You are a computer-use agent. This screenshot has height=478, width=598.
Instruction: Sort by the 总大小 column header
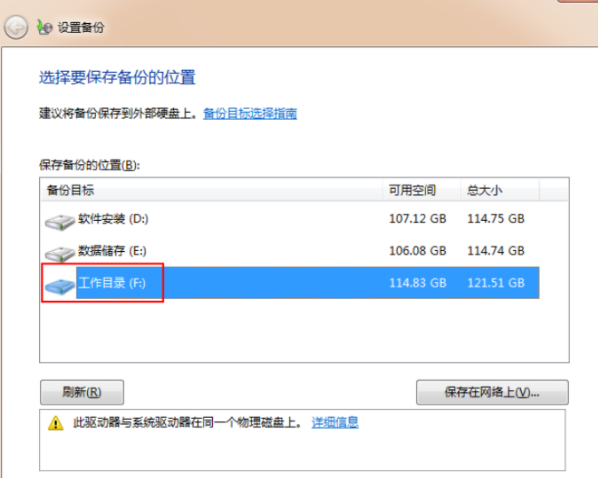[x=500, y=190]
